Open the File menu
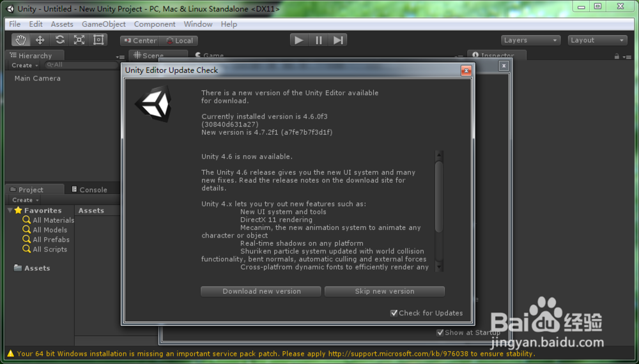 [x=15, y=24]
